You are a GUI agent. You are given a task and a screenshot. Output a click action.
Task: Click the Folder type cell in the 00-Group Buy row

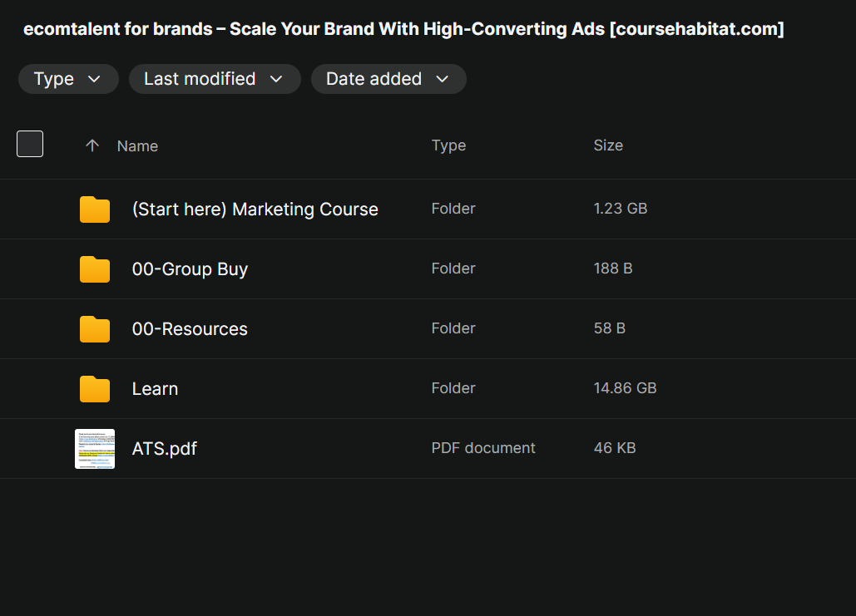coord(453,269)
